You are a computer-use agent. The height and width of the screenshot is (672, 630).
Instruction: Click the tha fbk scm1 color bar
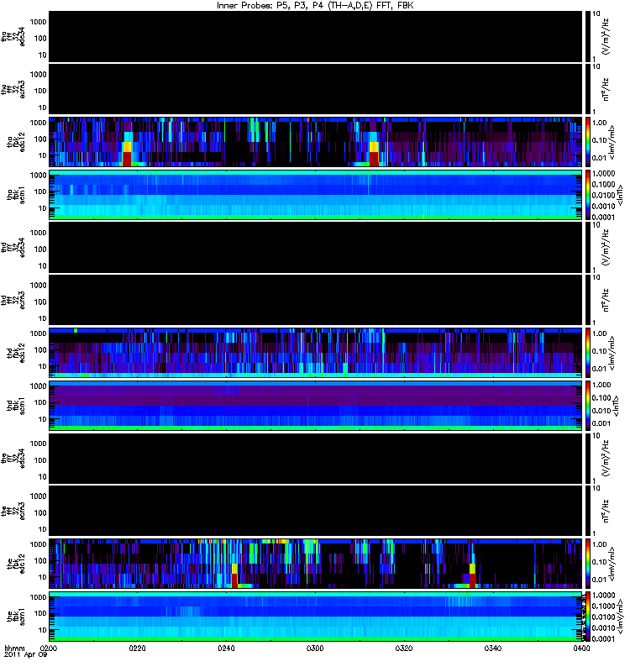pyautogui.click(x=588, y=196)
